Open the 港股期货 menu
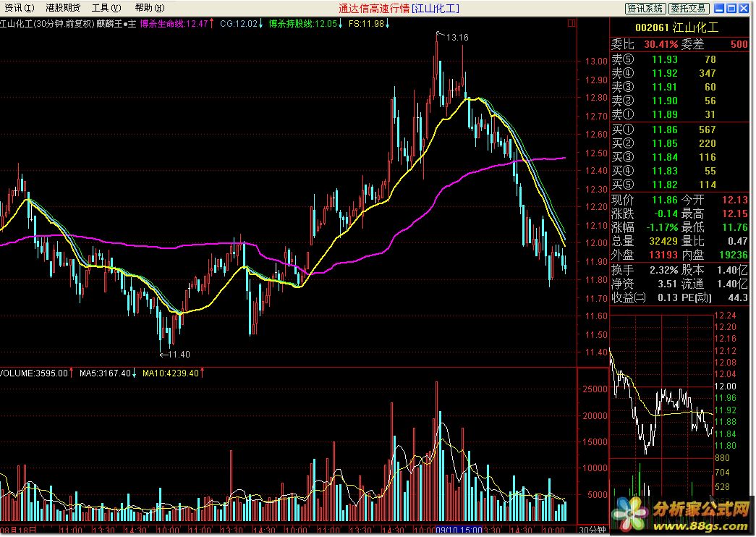The width and height of the screenshot is (756, 537). 63,8
